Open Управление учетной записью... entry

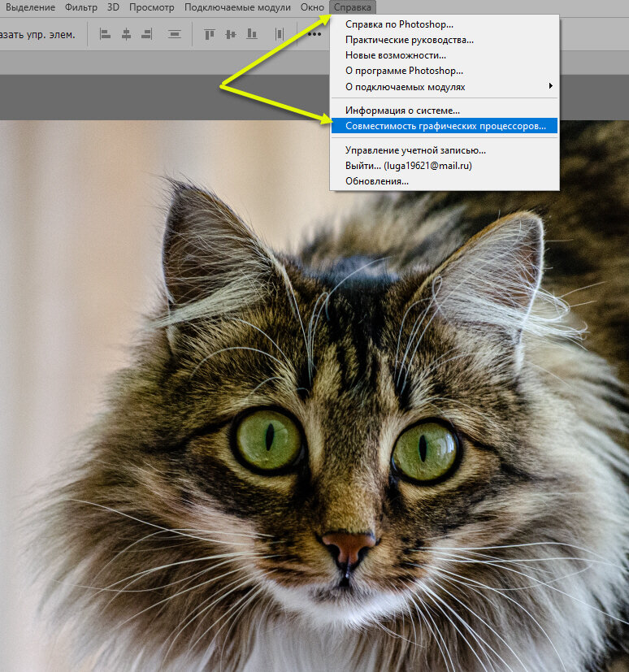[445, 150]
